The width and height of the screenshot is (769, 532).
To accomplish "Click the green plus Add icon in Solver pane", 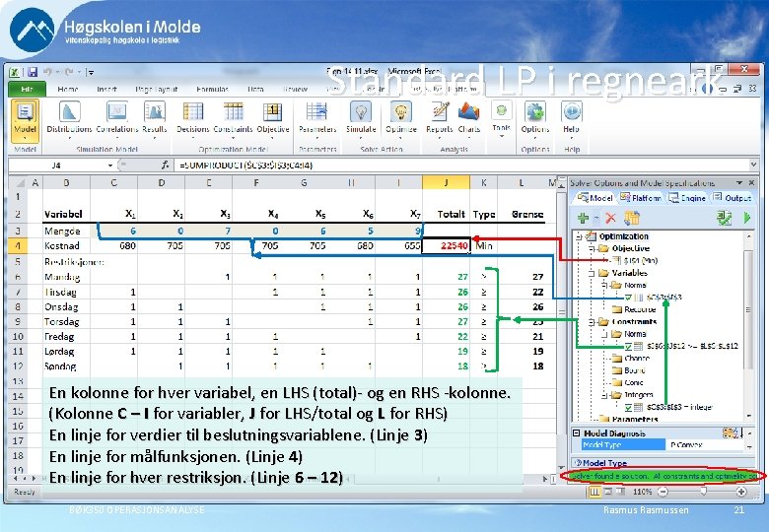I will point(583,218).
